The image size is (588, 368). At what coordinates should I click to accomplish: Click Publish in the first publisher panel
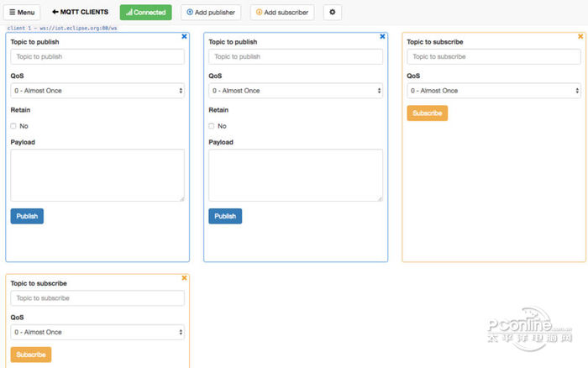27,216
